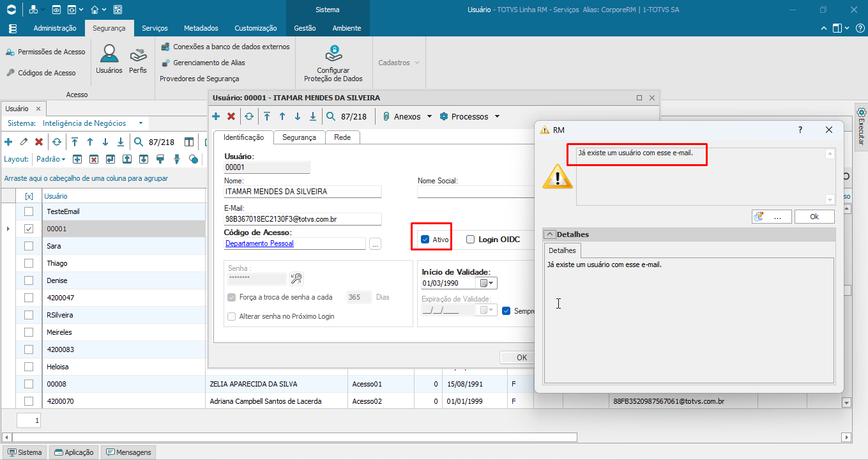Expand the Anexos dropdown menu
Image resolution: width=868 pixels, height=460 pixels.
pyautogui.click(x=429, y=117)
